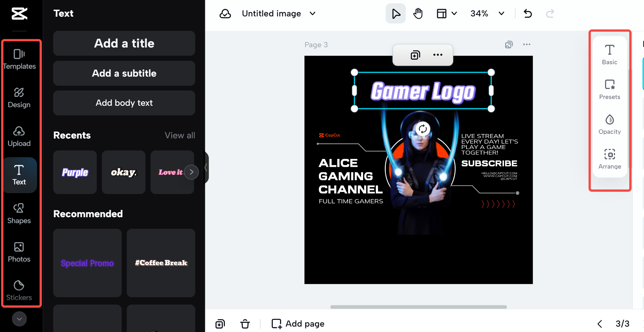Choose the Purple recent text style
Image resolution: width=644 pixels, height=332 pixels.
(x=75, y=172)
